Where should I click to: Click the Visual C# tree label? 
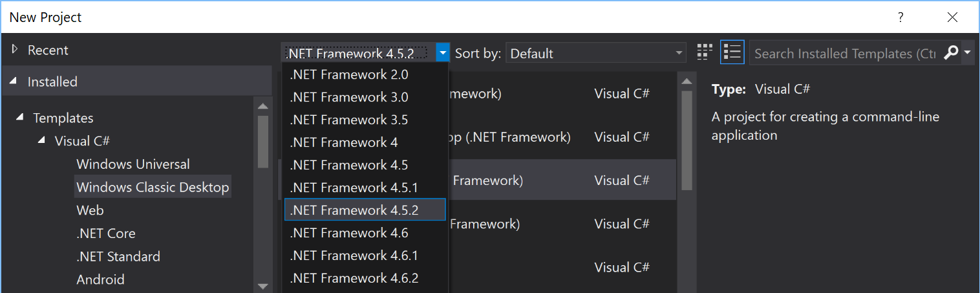pyautogui.click(x=82, y=141)
